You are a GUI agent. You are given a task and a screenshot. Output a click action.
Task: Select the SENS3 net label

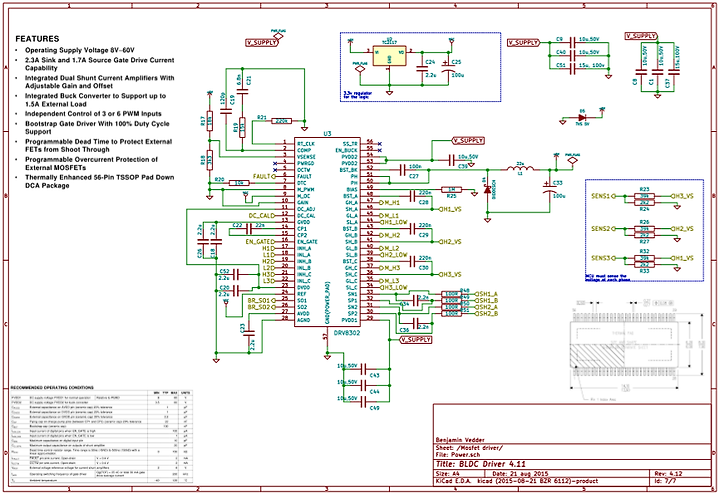(601, 258)
